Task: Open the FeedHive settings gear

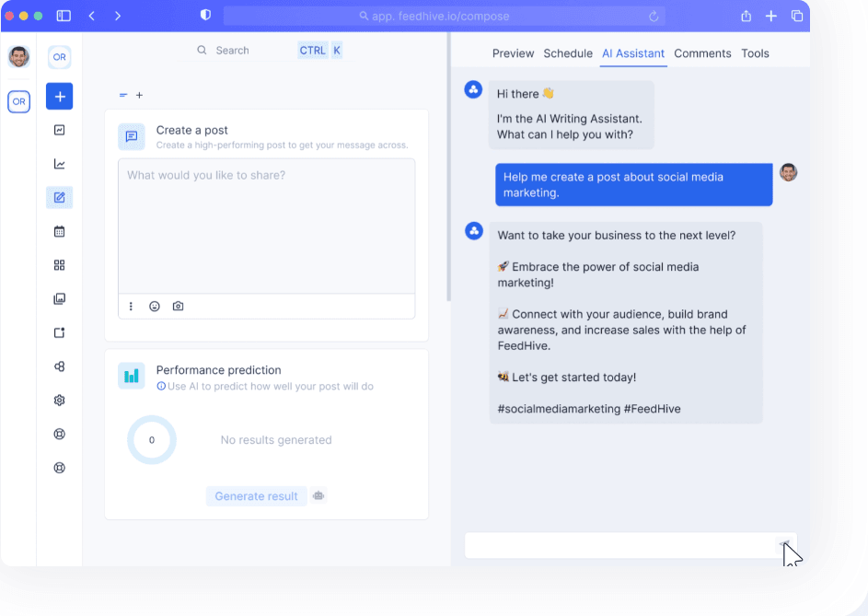Action: point(59,400)
